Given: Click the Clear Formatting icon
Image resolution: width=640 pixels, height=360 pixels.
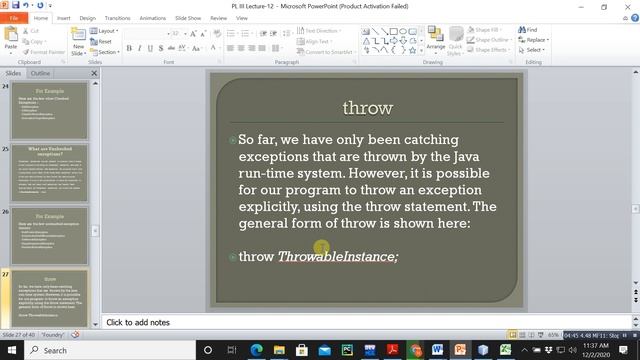Looking at the screenshot, I should [x=217, y=33].
